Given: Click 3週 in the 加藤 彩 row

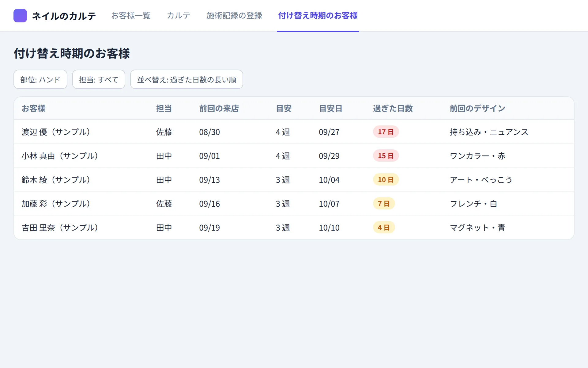Looking at the screenshot, I should click(x=283, y=204).
